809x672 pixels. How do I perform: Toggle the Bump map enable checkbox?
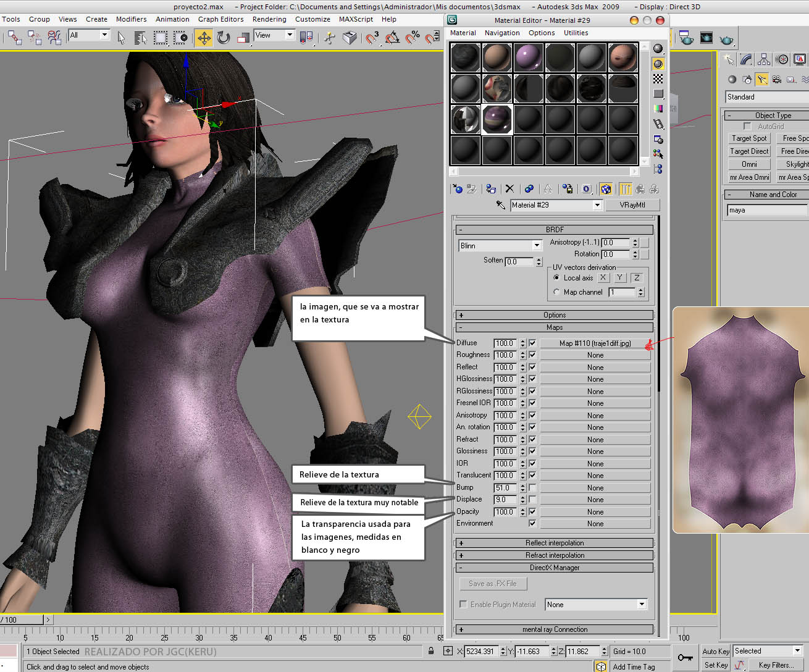[532, 488]
